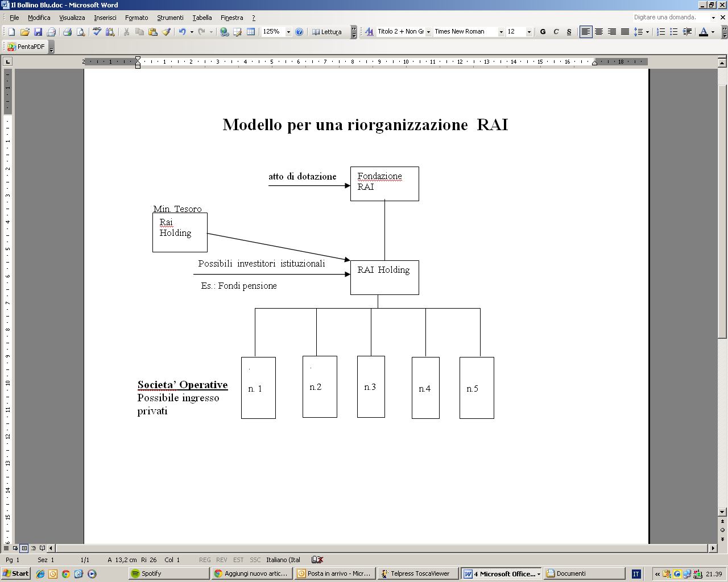Viewport: 728px width, 582px height.
Task: Toggle italic (C) formatting
Action: tap(556, 32)
